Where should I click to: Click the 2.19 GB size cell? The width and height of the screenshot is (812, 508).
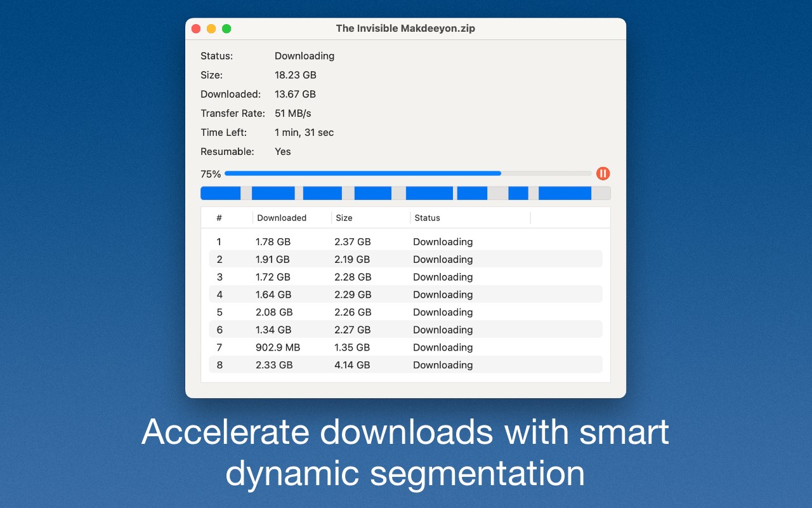click(x=352, y=259)
